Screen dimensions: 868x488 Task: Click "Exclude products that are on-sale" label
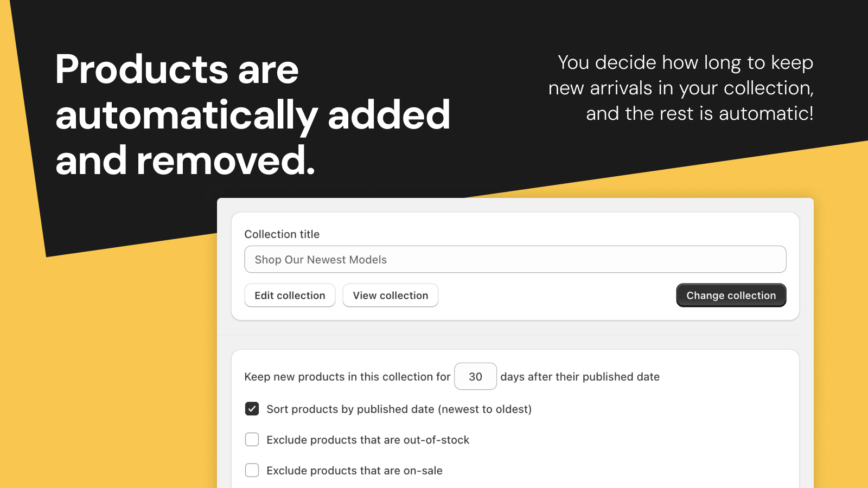tap(354, 470)
